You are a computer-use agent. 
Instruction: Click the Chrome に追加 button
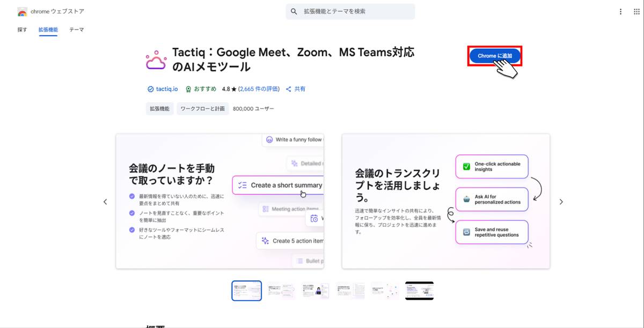(495, 56)
